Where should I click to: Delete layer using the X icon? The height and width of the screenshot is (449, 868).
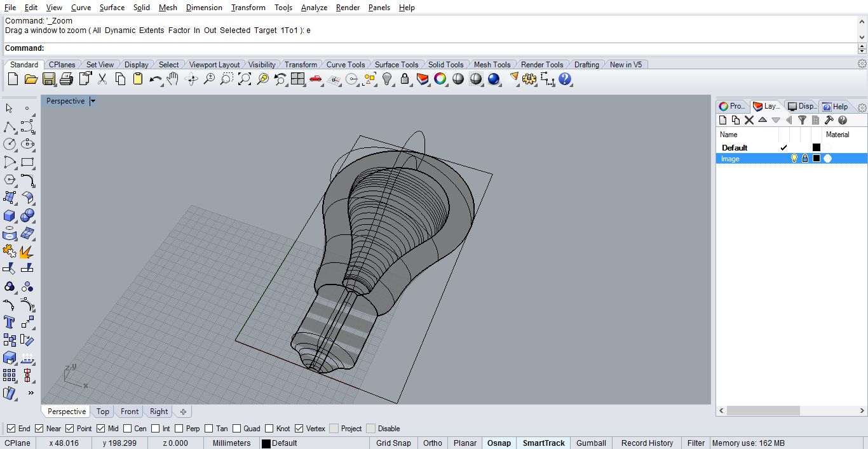pyautogui.click(x=749, y=120)
